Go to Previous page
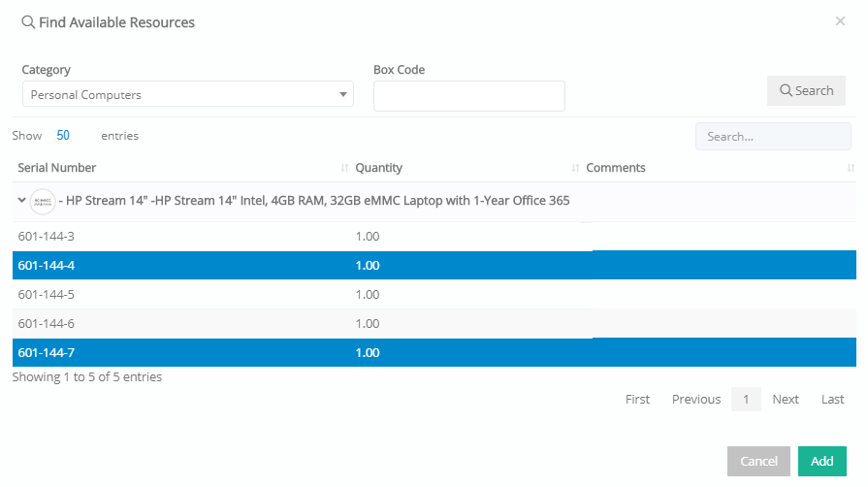Image resolution: width=868 pixels, height=487 pixels. [695, 399]
